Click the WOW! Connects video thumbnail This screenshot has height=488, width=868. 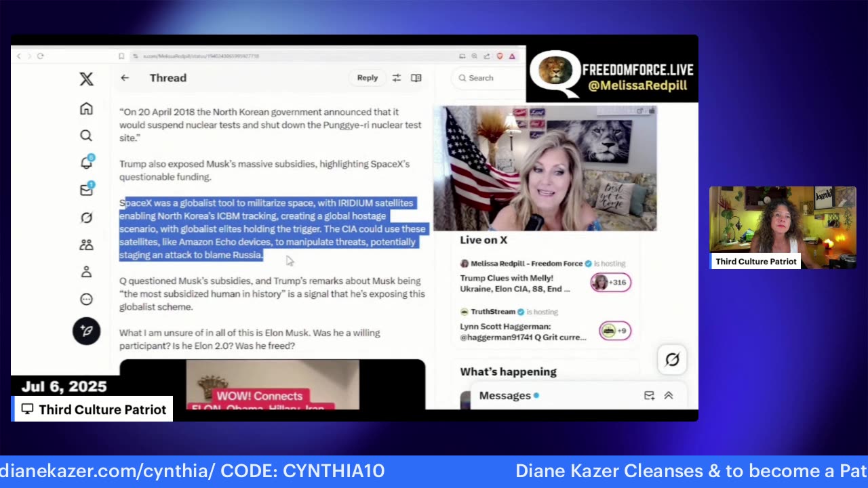tap(273, 384)
